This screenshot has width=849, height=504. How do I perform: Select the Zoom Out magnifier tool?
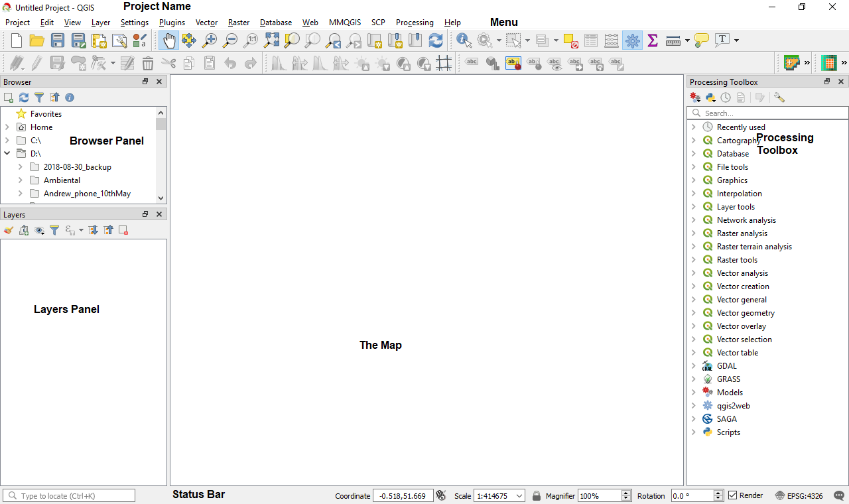click(x=230, y=40)
